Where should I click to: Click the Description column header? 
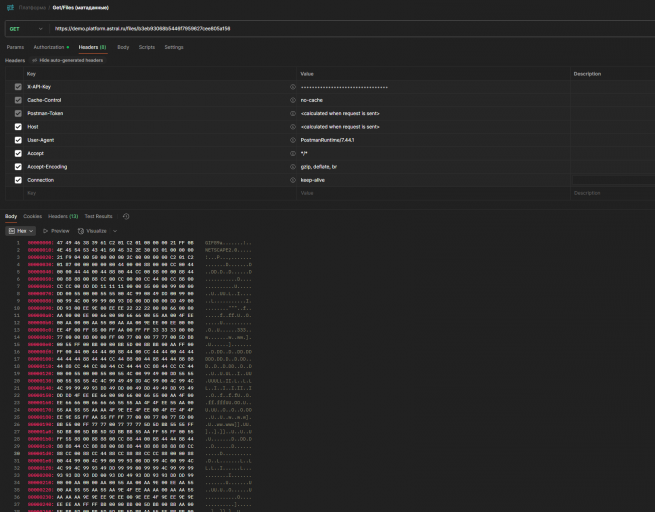[x=587, y=74]
